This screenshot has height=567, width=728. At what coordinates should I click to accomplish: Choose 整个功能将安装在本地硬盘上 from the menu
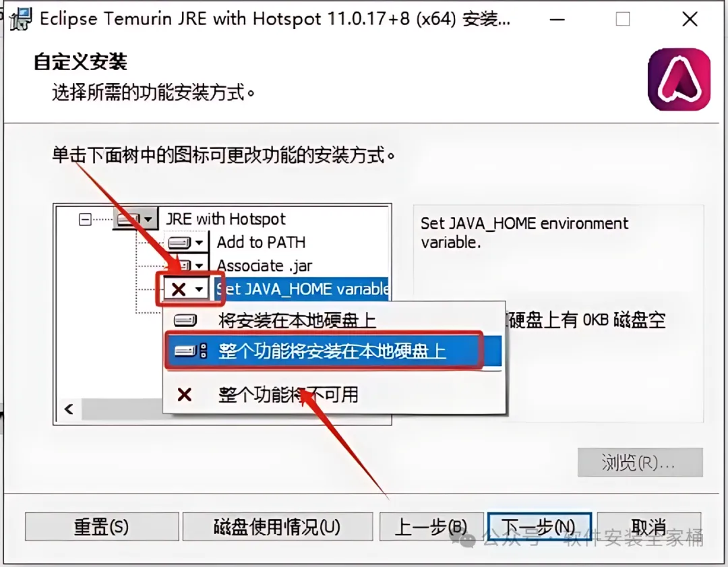coord(333,351)
